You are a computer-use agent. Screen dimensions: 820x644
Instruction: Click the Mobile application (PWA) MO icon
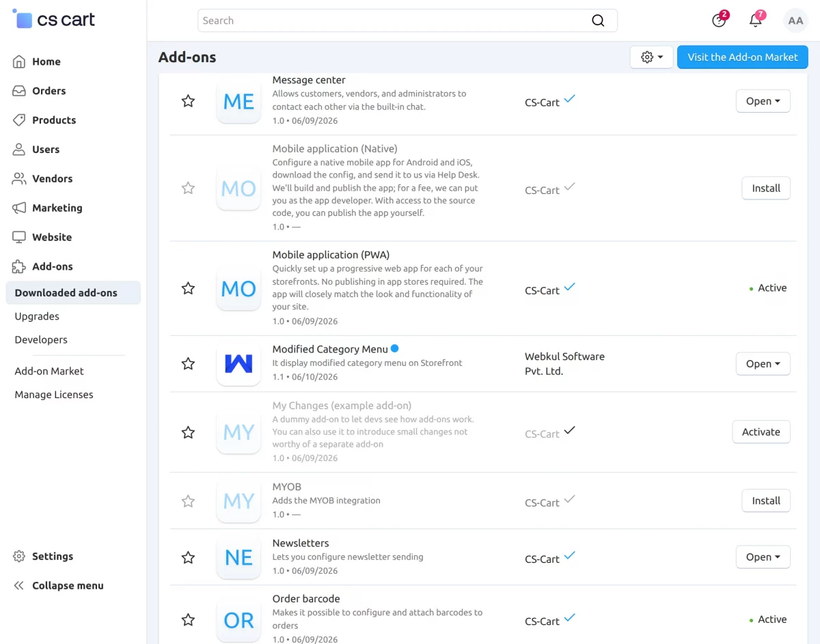[x=238, y=288]
